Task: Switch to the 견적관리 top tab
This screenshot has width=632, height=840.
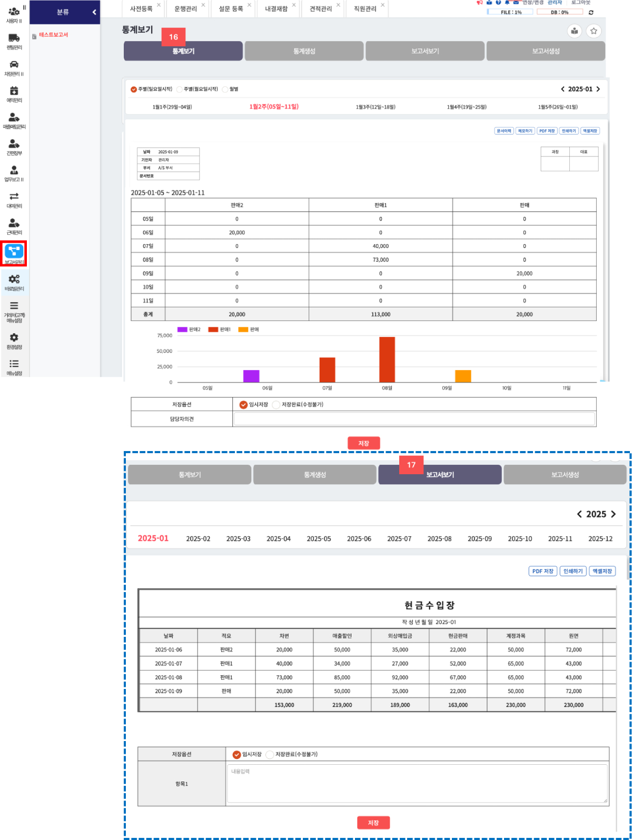Action: (321, 9)
